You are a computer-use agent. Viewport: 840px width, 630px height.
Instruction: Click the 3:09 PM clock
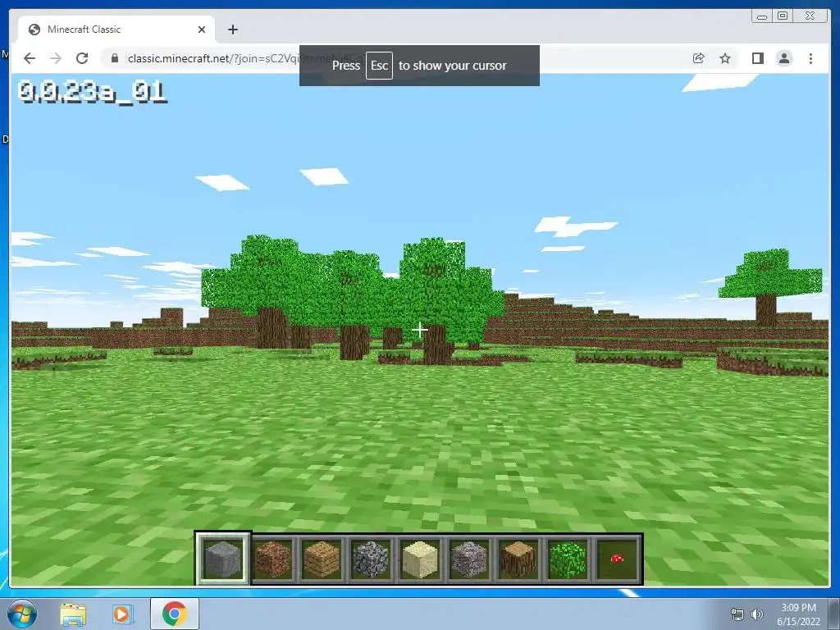(x=798, y=608)
